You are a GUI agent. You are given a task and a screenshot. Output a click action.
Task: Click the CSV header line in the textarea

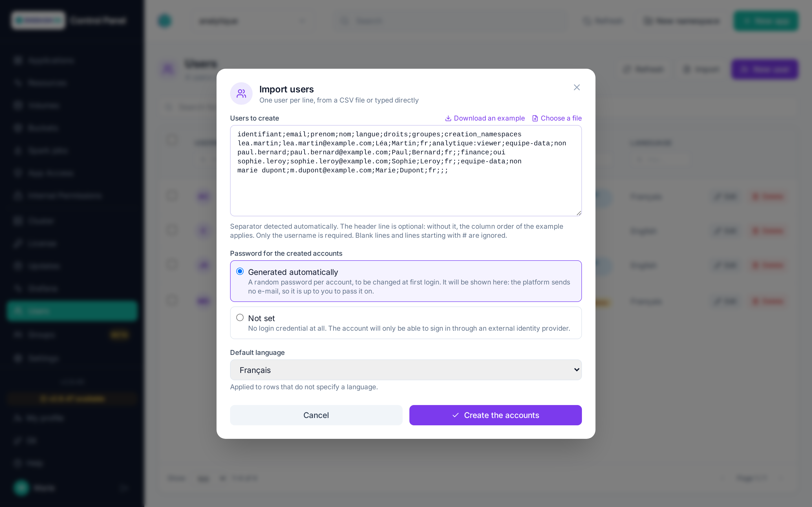tap(379, 134)
